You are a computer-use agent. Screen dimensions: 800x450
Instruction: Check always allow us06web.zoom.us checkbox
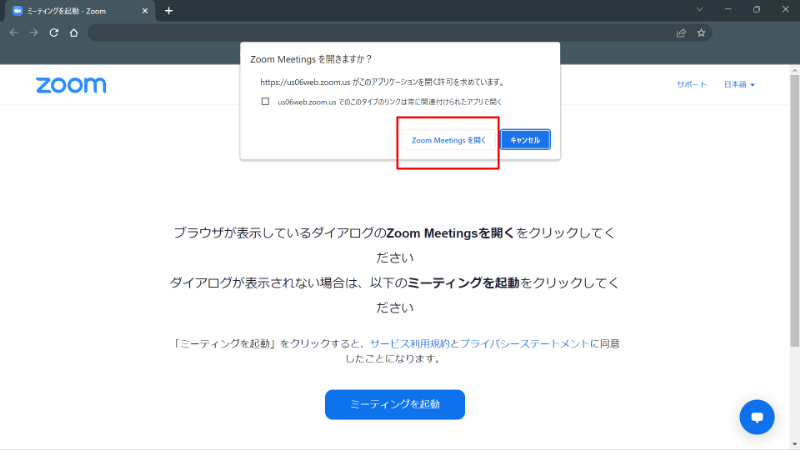pos(265,101)
